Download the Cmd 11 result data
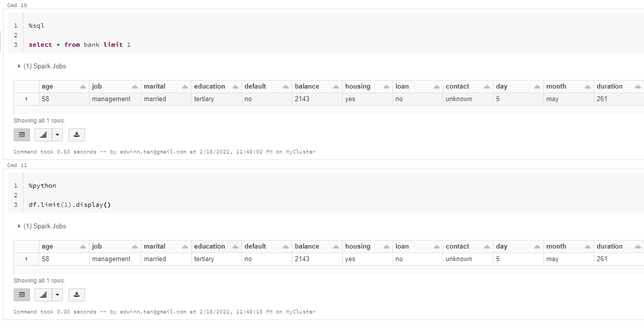 pyautogui.click(x=76, y=294)
